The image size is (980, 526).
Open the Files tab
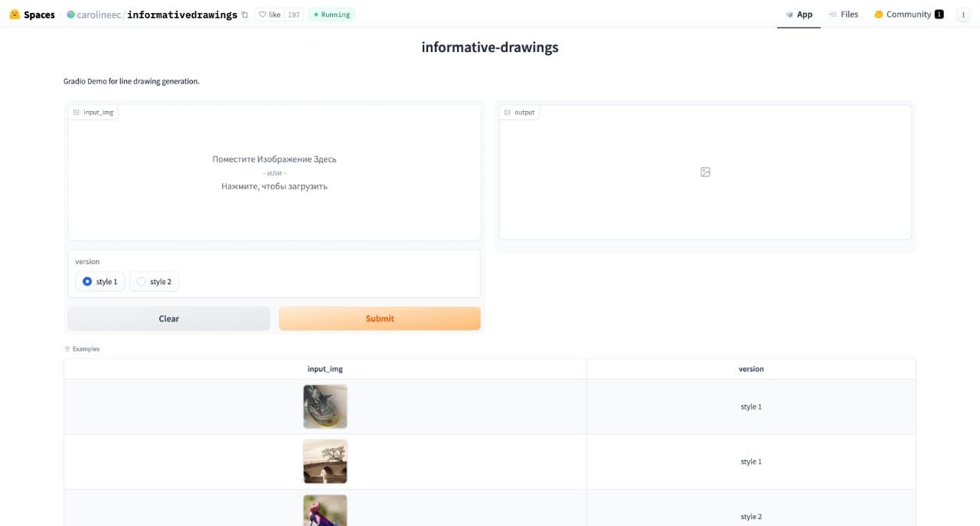click(x=843, y=15)
